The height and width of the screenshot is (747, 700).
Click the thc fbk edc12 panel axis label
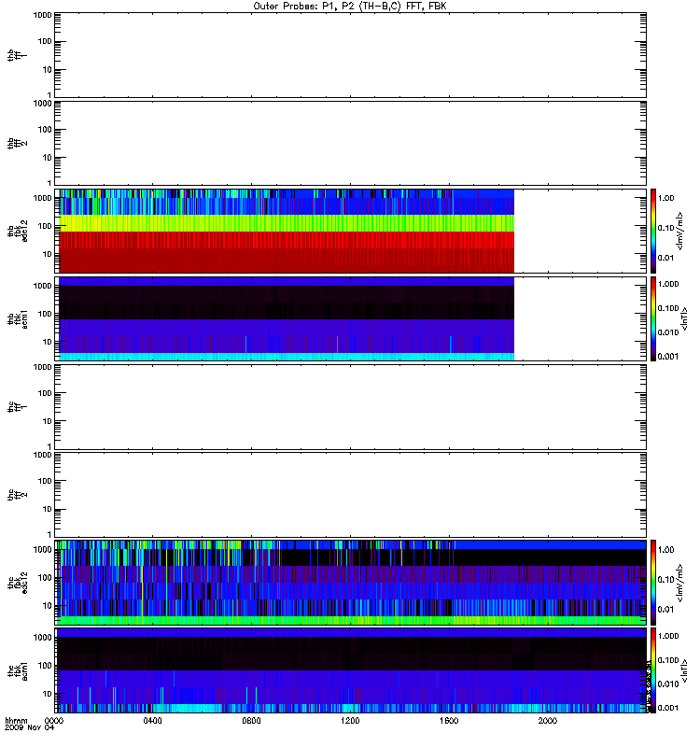(x=18, y=583)
